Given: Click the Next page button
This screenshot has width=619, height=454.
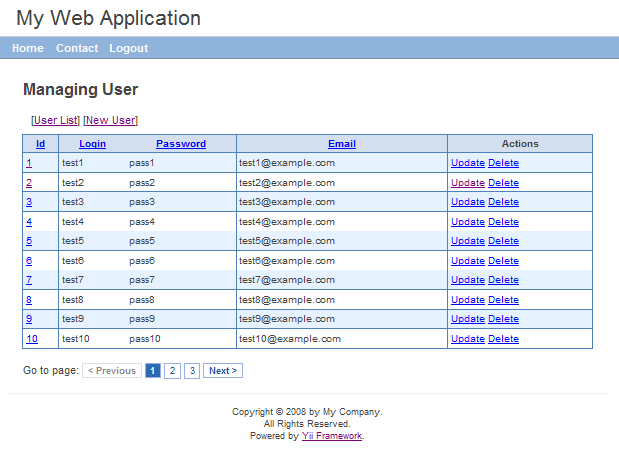Looking at the screenshot, I should click(222, 371).
